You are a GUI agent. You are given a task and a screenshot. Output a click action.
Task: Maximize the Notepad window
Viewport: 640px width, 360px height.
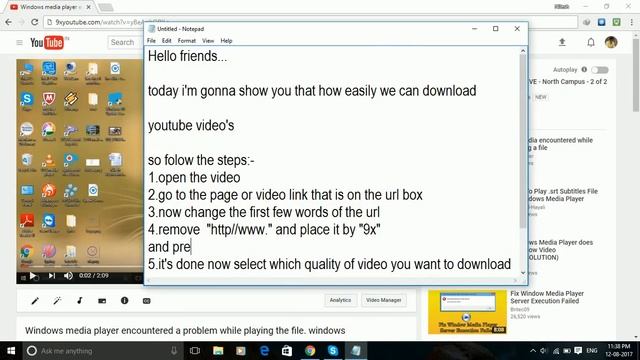tap(496, 29)
